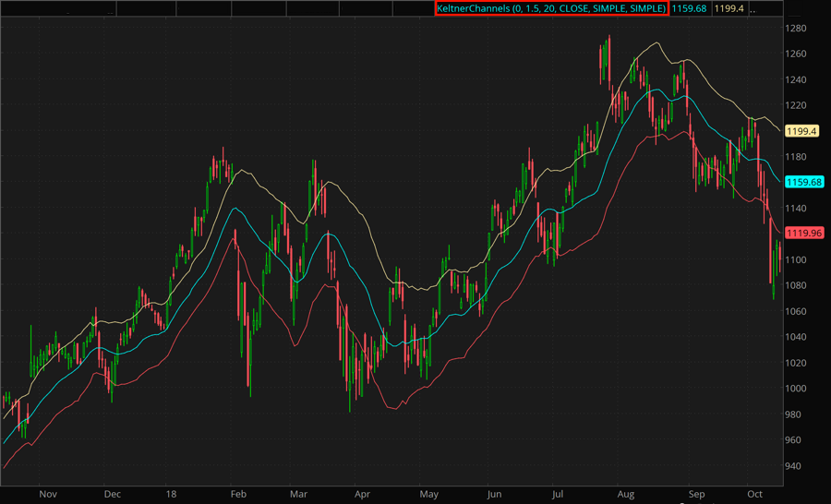The height and width of the screenshot is (504, 831).
Task: Click the Jun label on time axis
Action: pyautogui.click(x=494, y=494)
